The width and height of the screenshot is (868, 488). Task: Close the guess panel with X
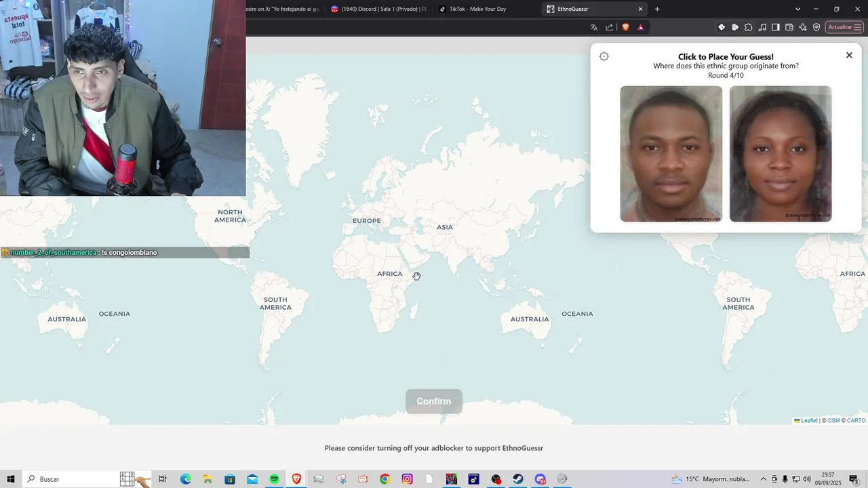(849, 56)
